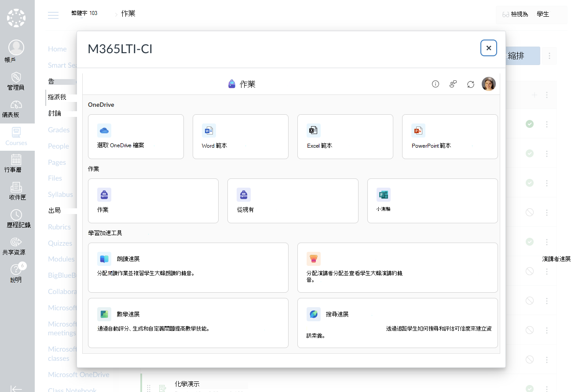Click the people switch icon in the header
This screenshot has height=392, width=571.
click(453, 84)
